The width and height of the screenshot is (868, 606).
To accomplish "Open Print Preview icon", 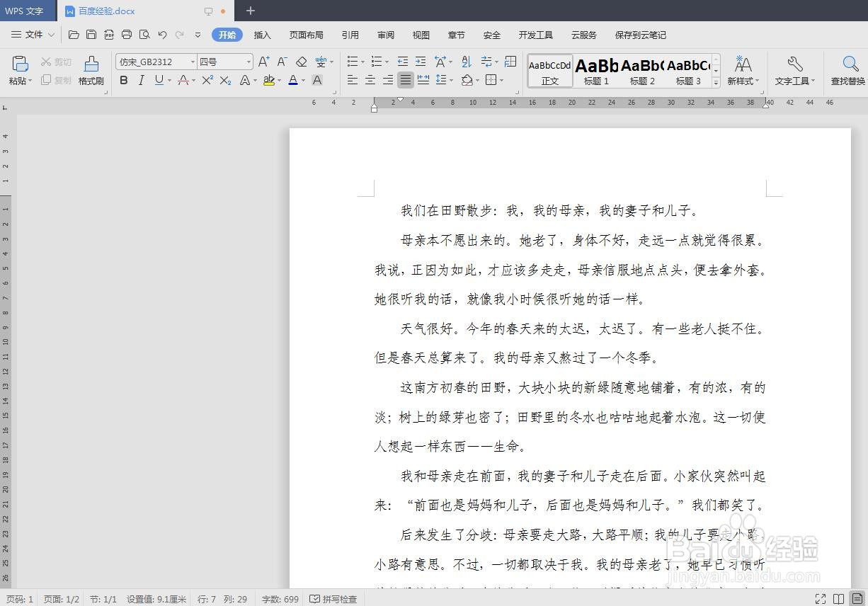I will point(144,35).
